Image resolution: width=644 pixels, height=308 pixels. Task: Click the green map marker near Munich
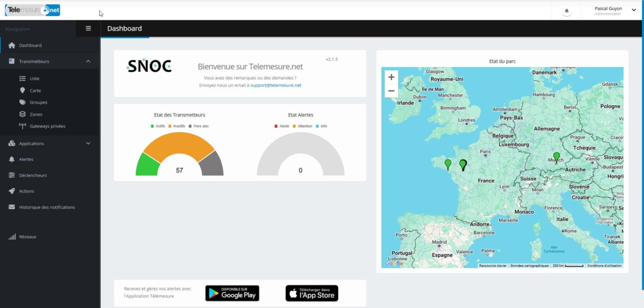(557, 157)
